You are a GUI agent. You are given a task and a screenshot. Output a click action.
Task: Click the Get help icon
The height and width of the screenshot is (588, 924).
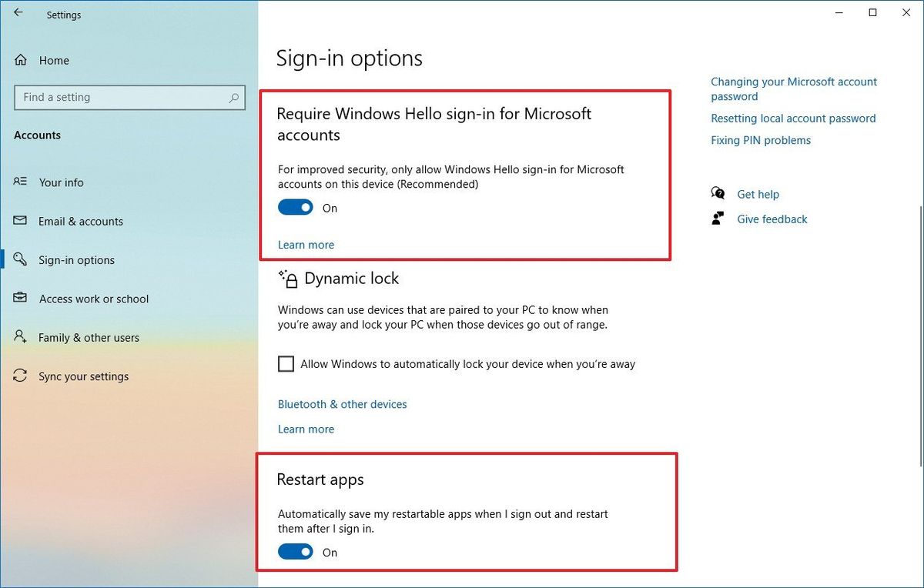point(718,193)
